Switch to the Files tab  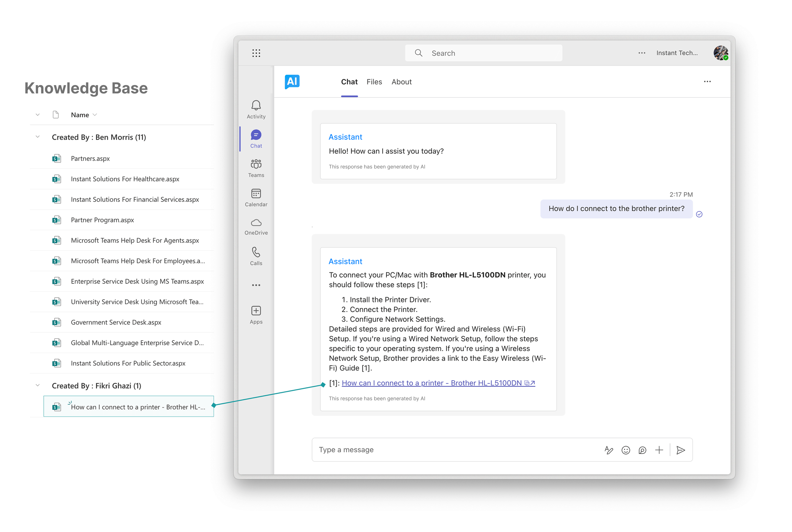coord(374,82)
